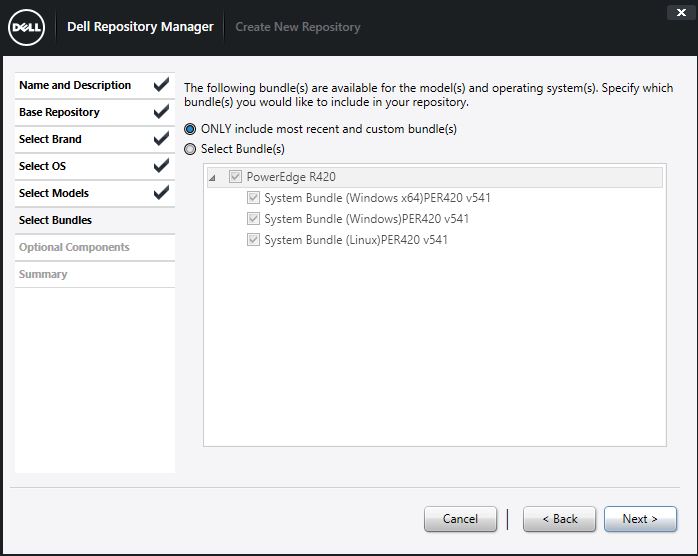698x556 pixels.
Task: Close the Create New Repository wizard window
Action: (x=681, y=12)
